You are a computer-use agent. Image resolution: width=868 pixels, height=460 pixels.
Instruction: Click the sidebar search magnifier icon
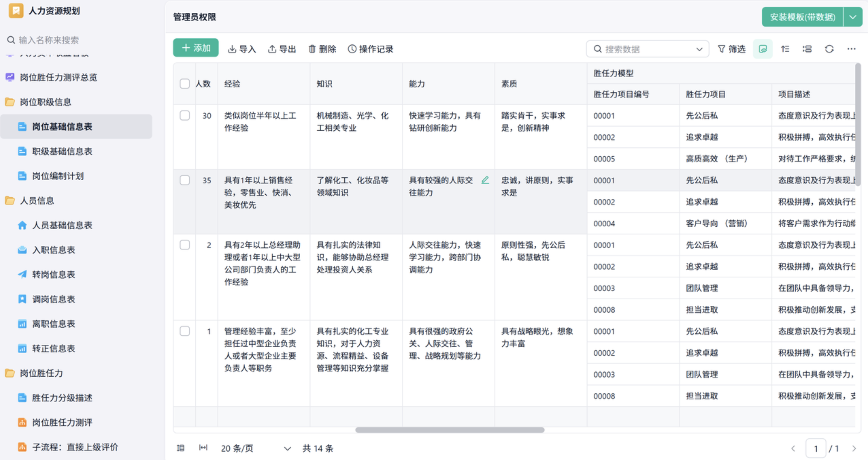pos(11,40)
